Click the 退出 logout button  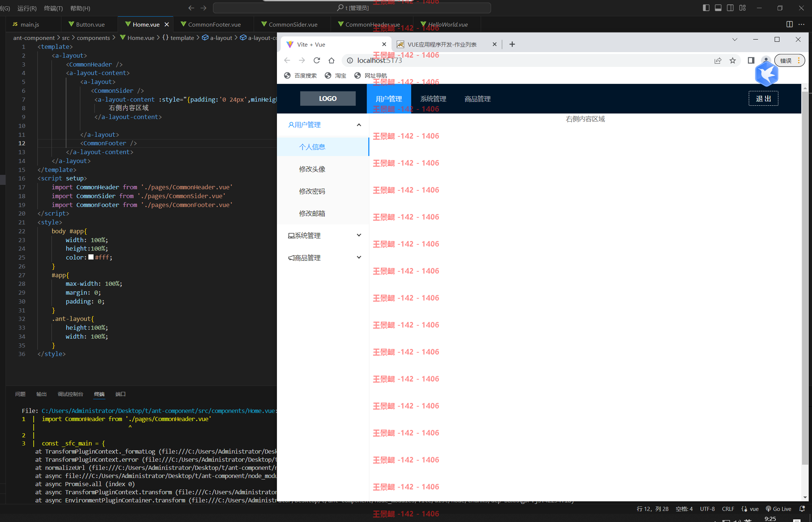pyautogui.click(x=763, y=98)
